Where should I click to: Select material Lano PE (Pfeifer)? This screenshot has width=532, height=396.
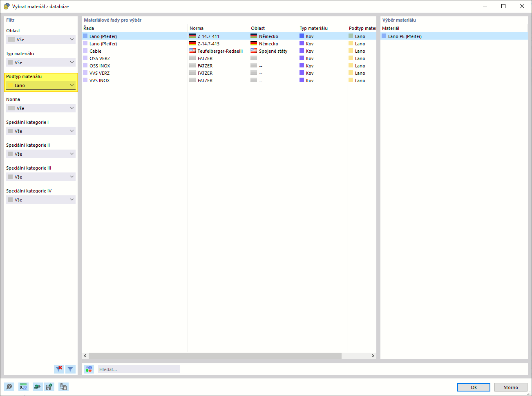pos(454,36)
